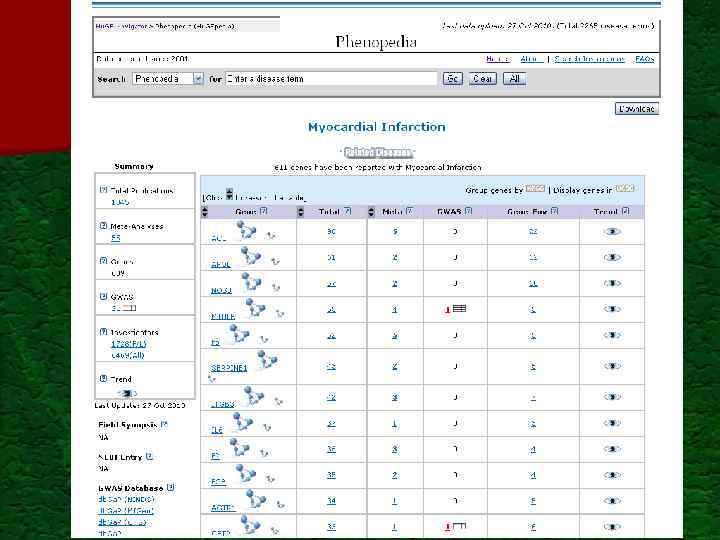Click help icon beside GWAS in Summary
The width and height of the screenshot is (720, 540).
[103, 296]
